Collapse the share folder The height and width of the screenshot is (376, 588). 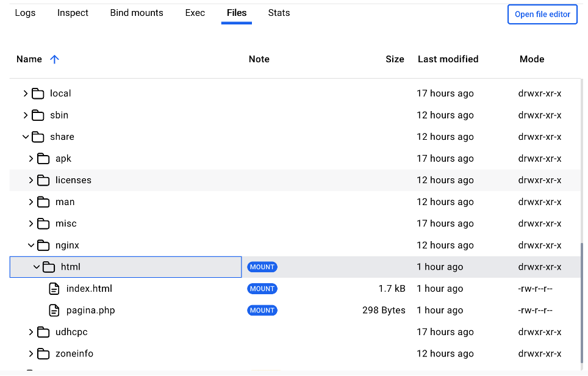25,137
